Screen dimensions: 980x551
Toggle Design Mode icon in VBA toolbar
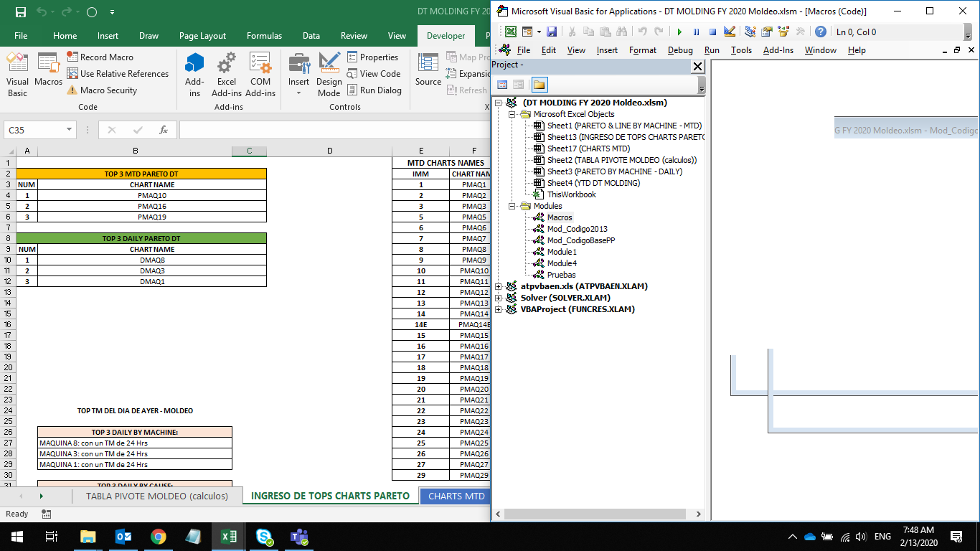coord(730,32)
